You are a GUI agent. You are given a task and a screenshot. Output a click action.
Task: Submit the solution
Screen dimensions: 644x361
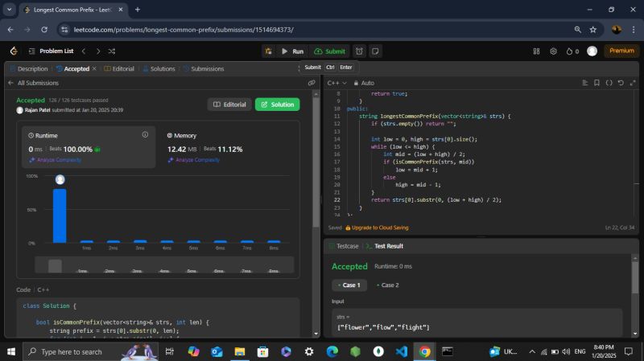pyautogui.click(x=329, y=51)
